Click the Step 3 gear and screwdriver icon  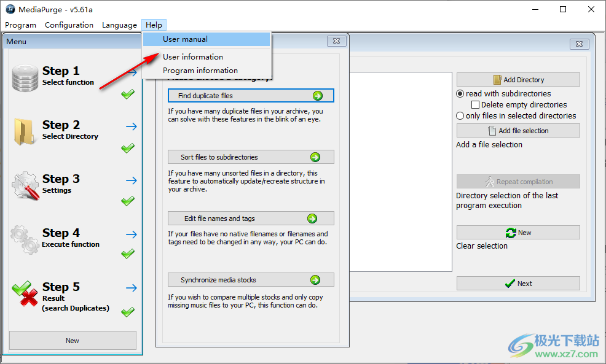26,185
